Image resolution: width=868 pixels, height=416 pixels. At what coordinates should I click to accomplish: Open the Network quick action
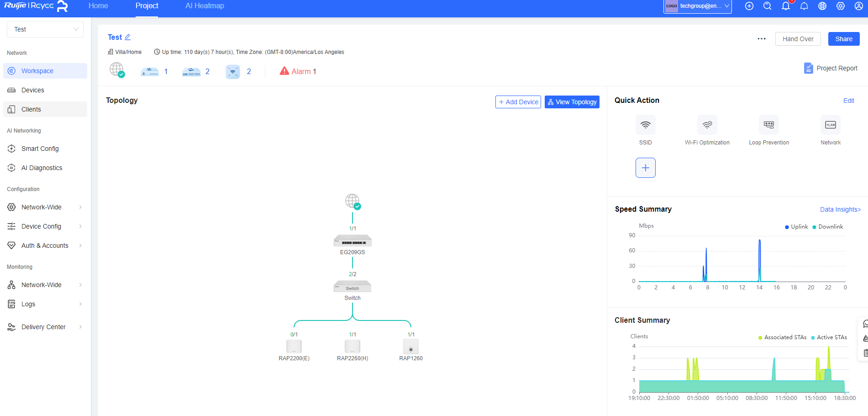pos(830,130)
